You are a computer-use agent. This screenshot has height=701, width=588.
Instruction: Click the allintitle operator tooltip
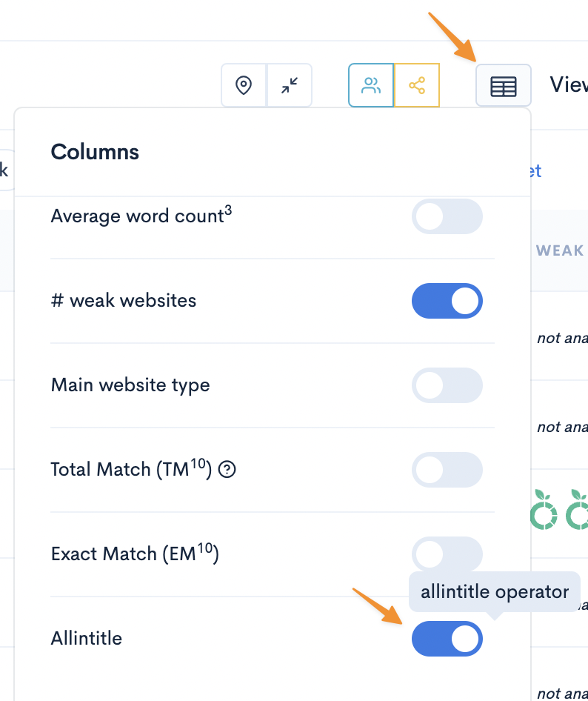[495, 591]
